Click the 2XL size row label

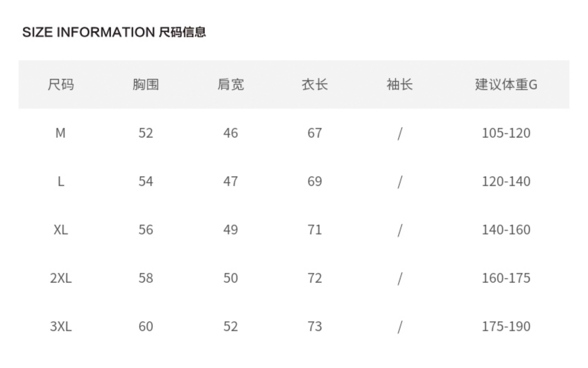click(x=61, y=278)
